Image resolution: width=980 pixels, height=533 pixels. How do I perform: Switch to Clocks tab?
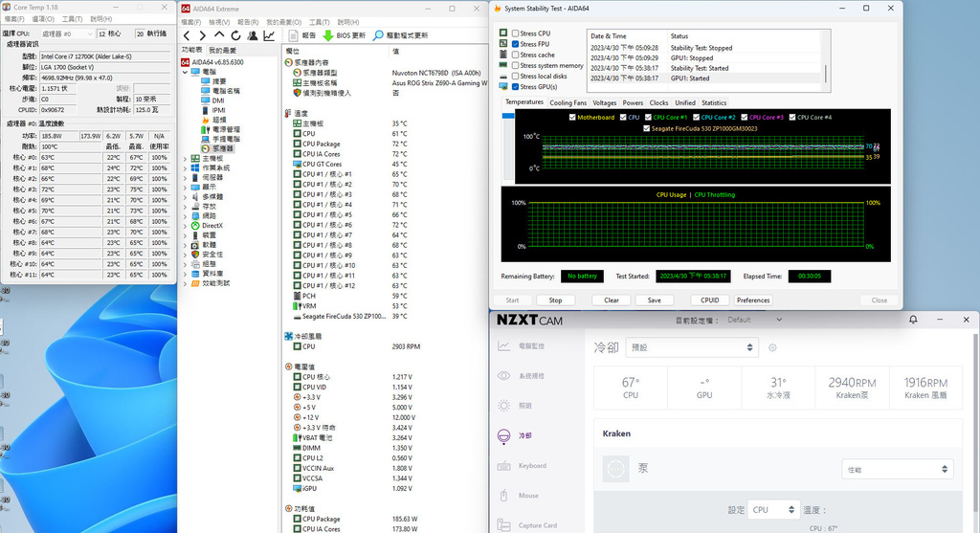click(658, 102)
